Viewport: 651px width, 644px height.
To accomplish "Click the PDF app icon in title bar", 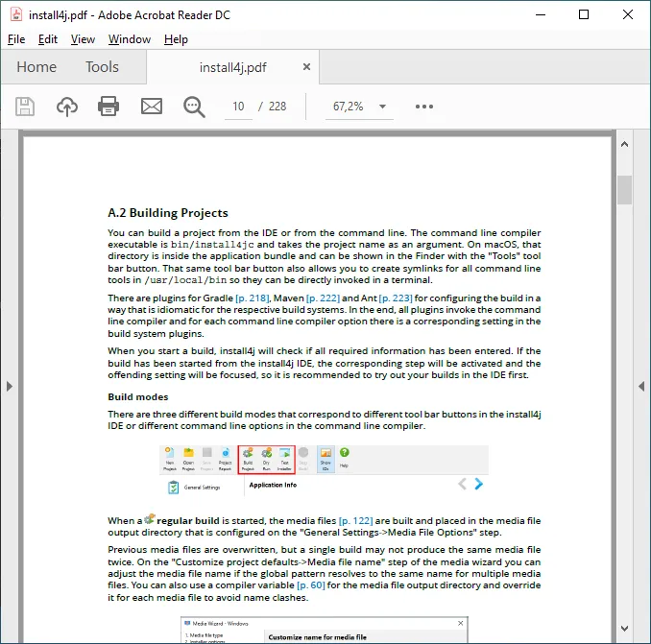I will coord(16,14).
